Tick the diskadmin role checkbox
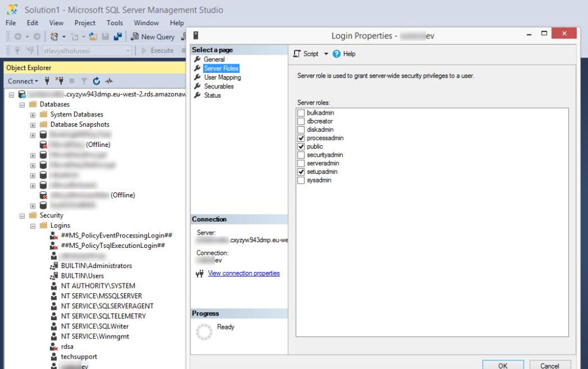588x369 pixels. coord(301,130)
